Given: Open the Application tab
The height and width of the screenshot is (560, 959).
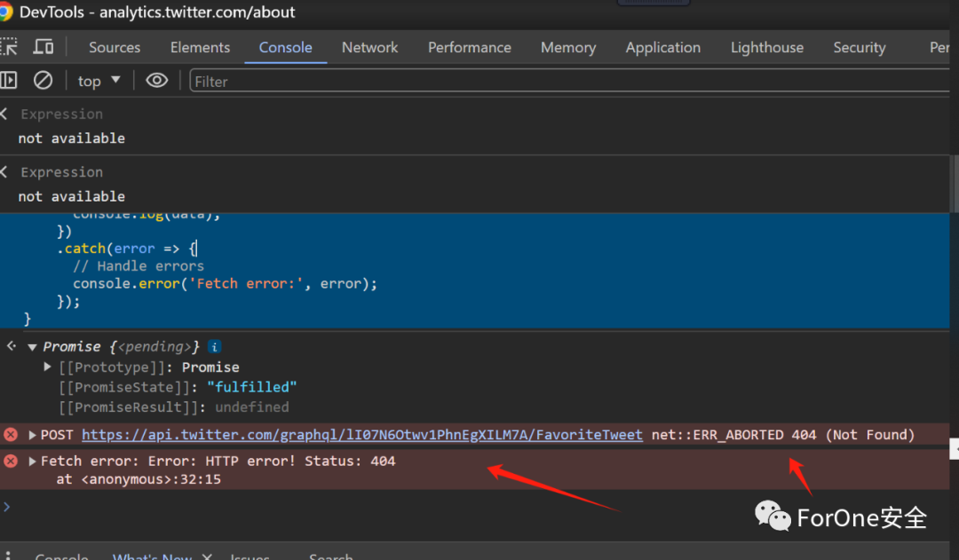Looking at the screenshot, I should click(663, 47).
